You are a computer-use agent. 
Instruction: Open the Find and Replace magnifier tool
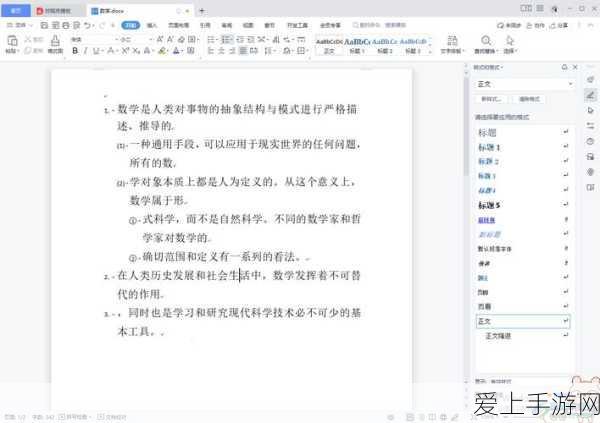pos(486,40)
